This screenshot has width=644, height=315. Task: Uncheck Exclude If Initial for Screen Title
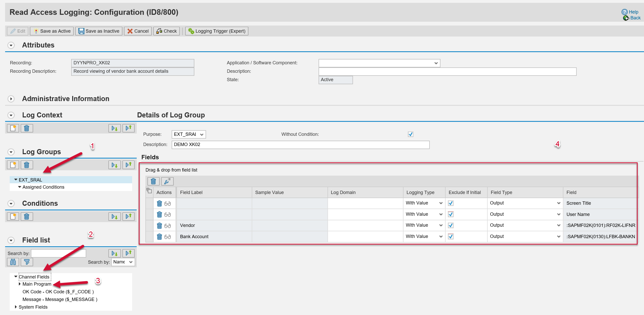tap(451, 203)
